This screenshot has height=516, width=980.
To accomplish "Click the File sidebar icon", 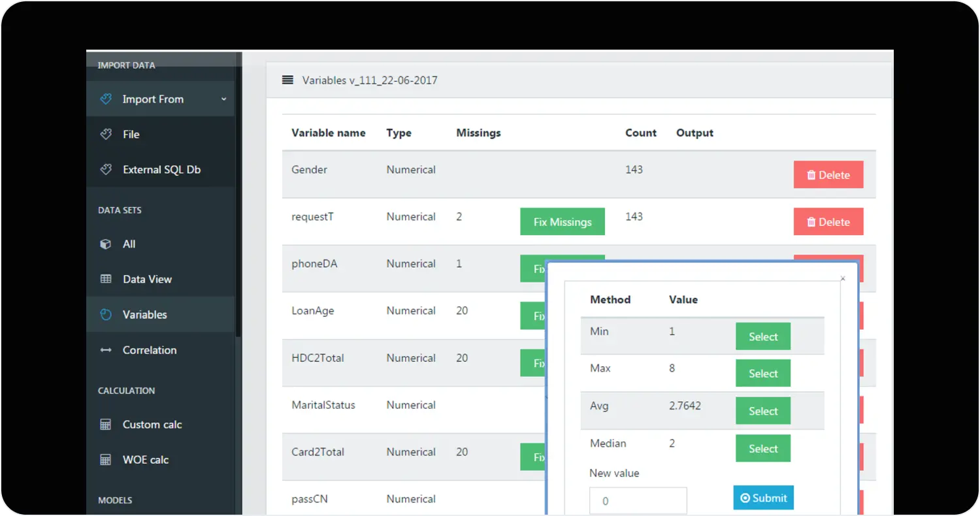I will coord(106,134).
